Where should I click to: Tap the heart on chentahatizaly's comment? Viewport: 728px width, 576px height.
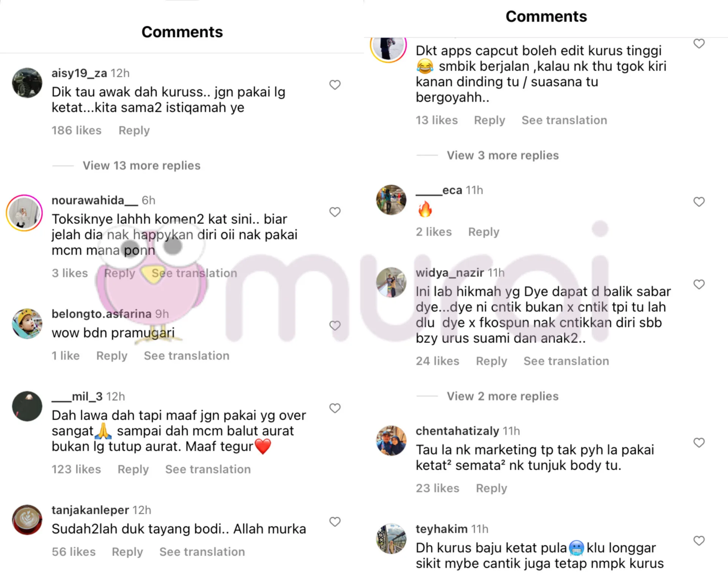pyautogui.click(x=699, y=443)
